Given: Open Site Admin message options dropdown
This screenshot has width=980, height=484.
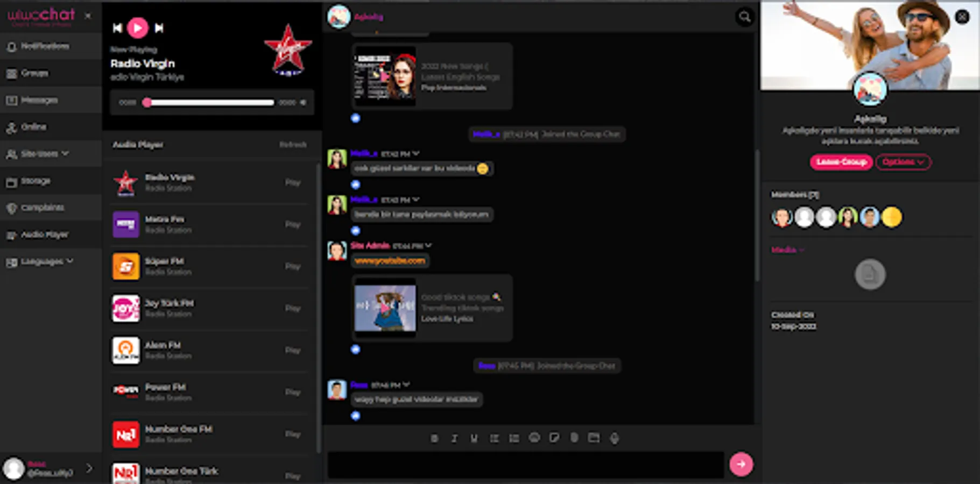Looking at the screenshot, I should pos(428,246).
